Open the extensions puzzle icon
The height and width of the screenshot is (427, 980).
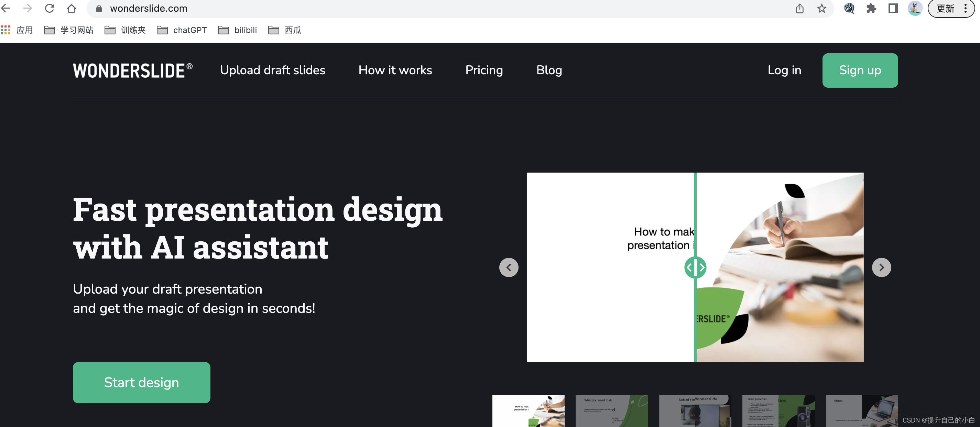click(871, 8)
